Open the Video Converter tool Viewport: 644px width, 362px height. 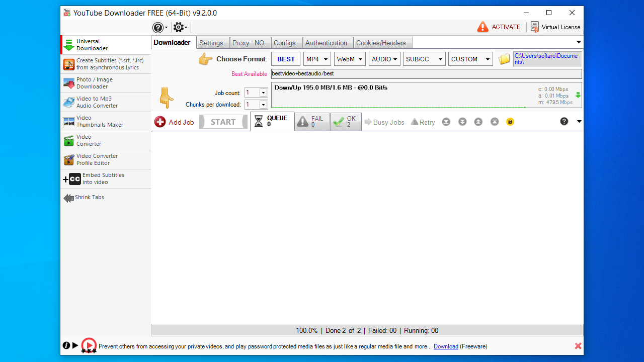106,140
